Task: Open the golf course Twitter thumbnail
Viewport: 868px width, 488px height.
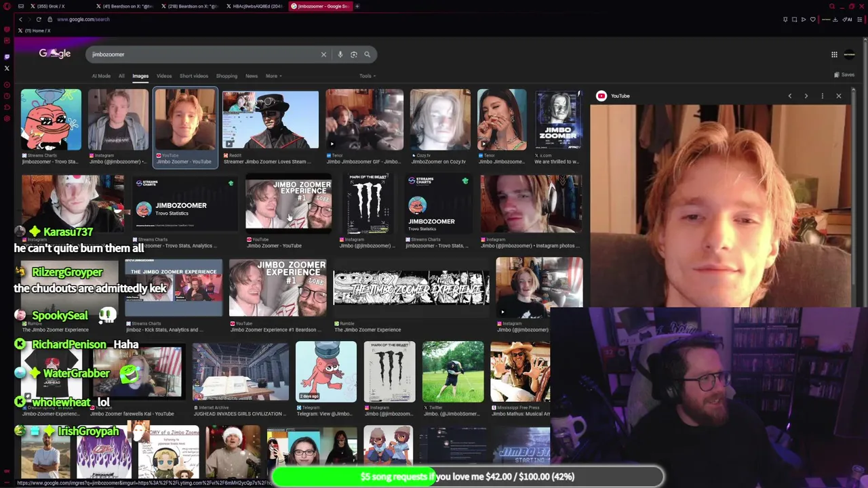Action: pos(453,371)
